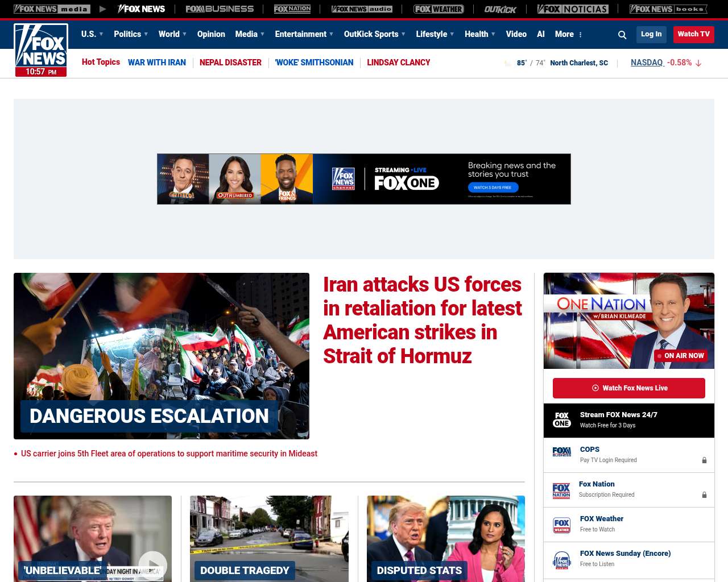Click the NASDAQ down arrow icon
Viewport: 728px width, 582px height.
point(698,63)
